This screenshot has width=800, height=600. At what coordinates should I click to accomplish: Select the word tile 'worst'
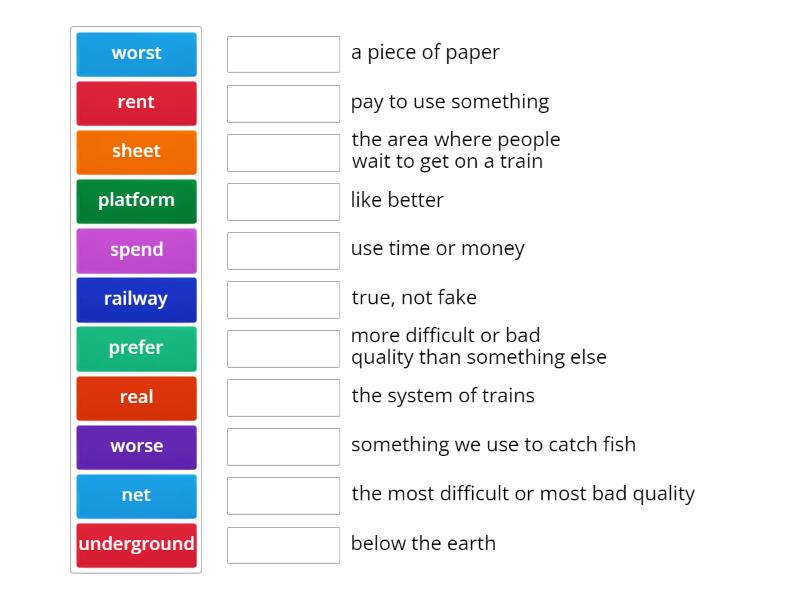[136, 54]
